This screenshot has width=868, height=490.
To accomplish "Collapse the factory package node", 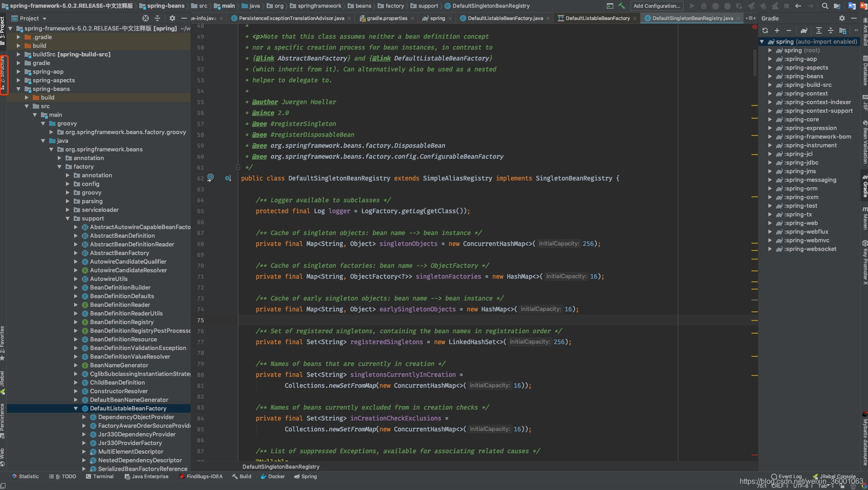I will click(60, 166).
